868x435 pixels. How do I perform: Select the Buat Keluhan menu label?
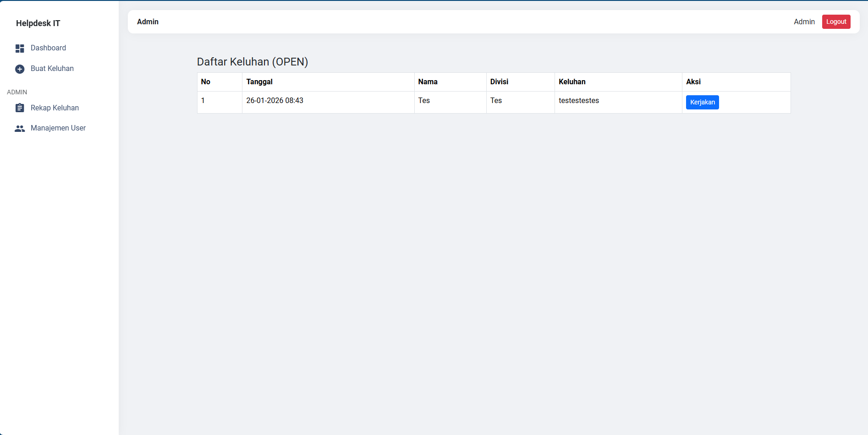pos(52,69)
